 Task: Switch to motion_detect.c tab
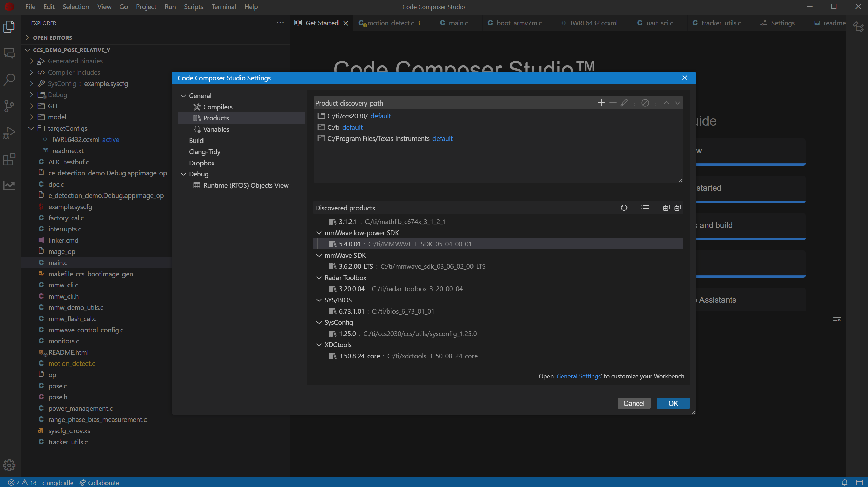393,23
